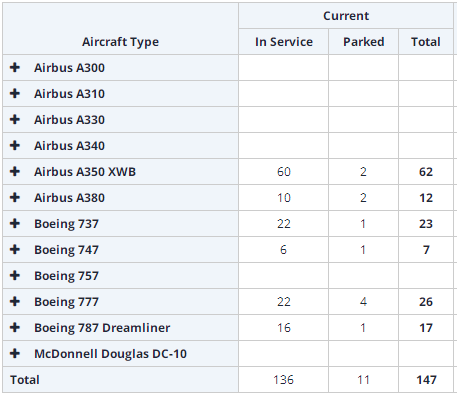The height and width of the screenshot is (395, 457).
Task: Expand the Airbus A300 row
Action: pyautogui.click(x=15, y=67)
